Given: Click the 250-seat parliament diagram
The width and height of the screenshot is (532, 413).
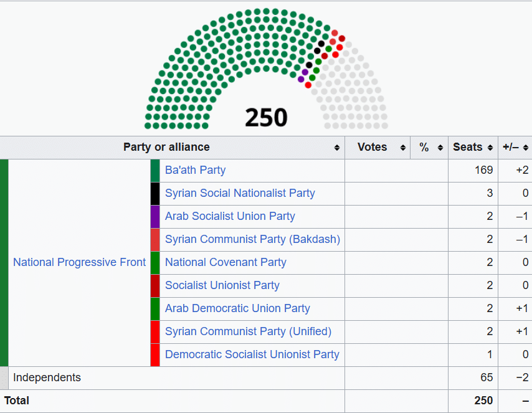Looking at the screenshot, I should 266,69.
